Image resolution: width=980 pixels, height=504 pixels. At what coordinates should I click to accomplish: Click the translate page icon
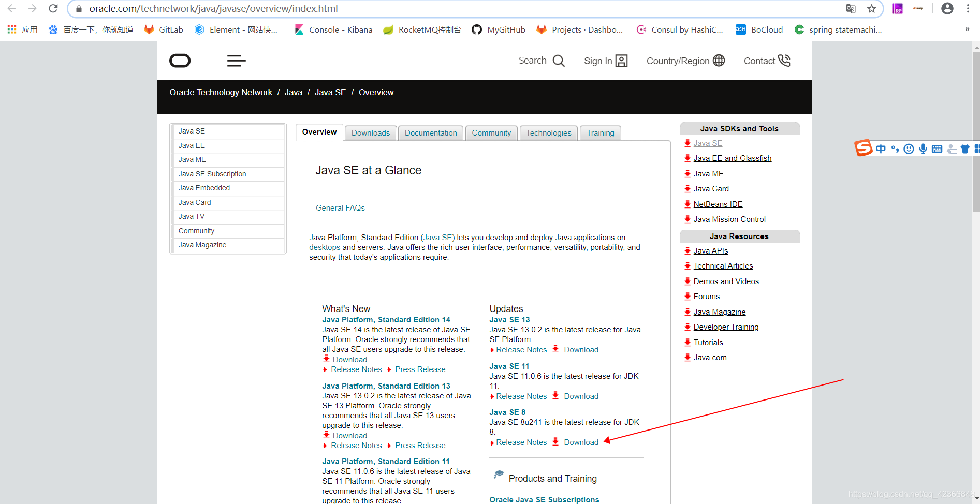point(851,8)
